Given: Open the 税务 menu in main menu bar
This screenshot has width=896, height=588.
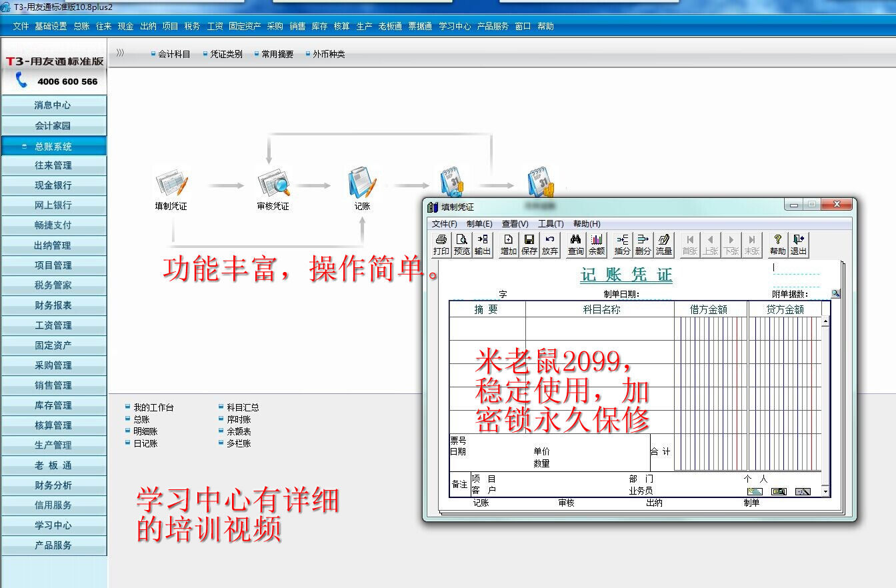Looking at the screenshot, I should pos(192,27).
